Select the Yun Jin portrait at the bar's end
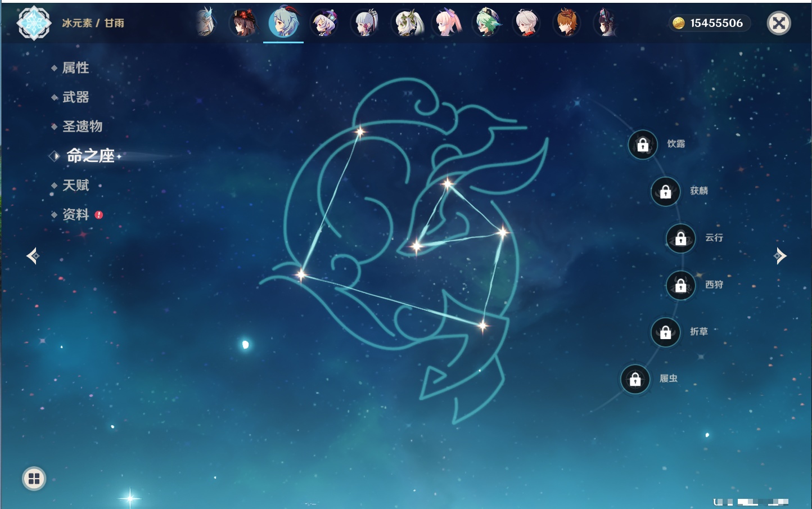 coord(606,23)
